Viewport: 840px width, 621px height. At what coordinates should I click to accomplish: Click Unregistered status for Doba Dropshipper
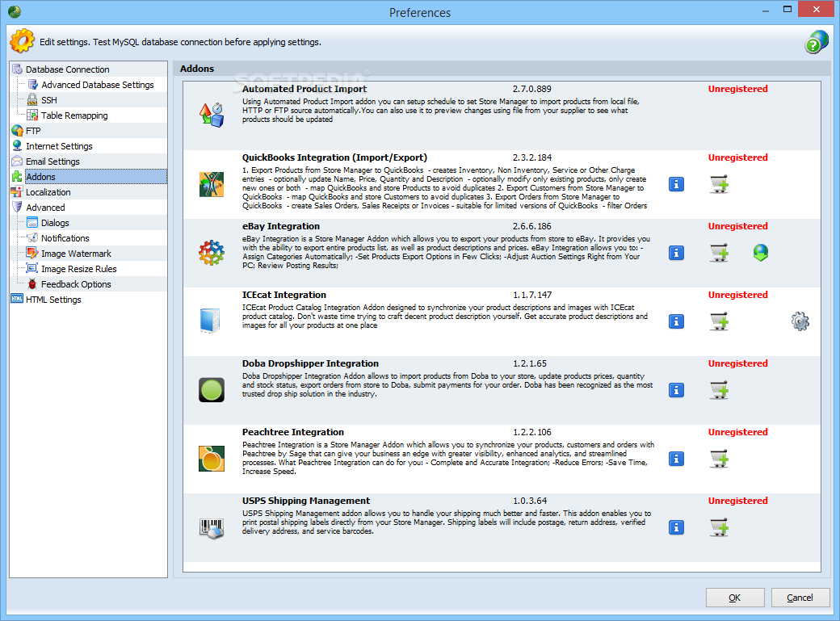click(737, 363)
